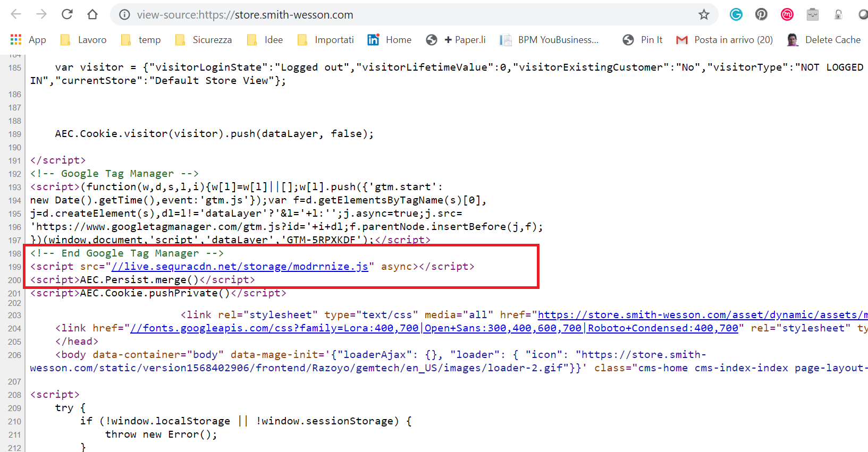Open the fonts.googleapis.com stylesheet link

point(434,328)
